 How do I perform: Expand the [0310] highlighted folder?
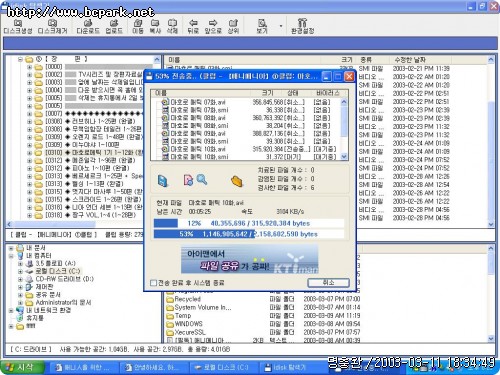[x=30, y=153]
